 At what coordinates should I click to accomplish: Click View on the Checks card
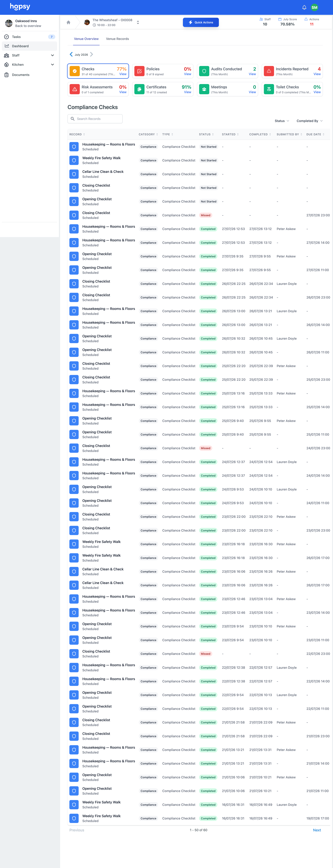click(123, 74)
